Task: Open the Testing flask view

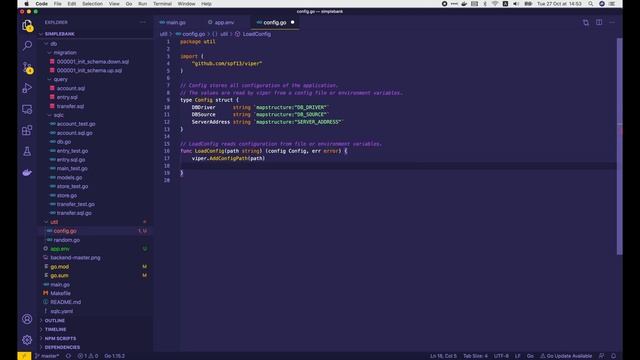Action: [x=27, y=151]
